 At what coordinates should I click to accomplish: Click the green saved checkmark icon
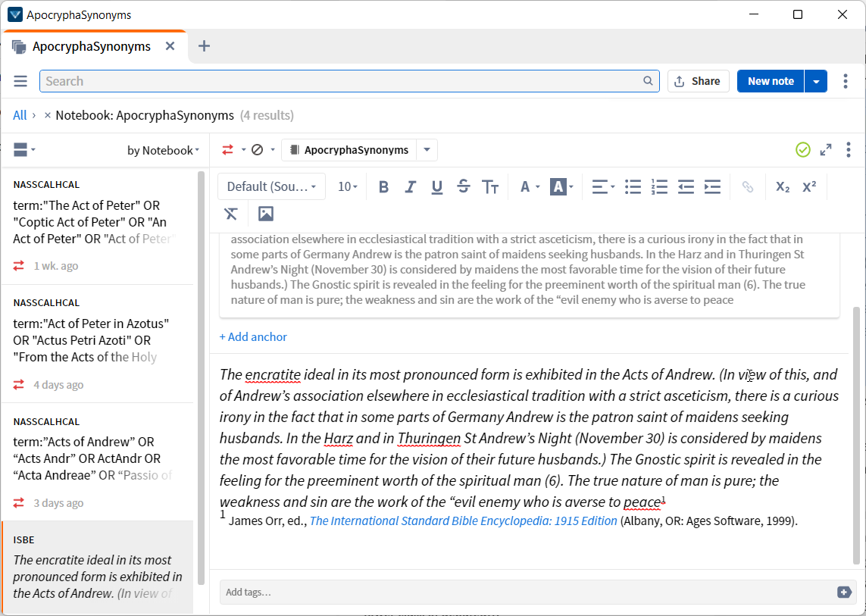[802, 150]
